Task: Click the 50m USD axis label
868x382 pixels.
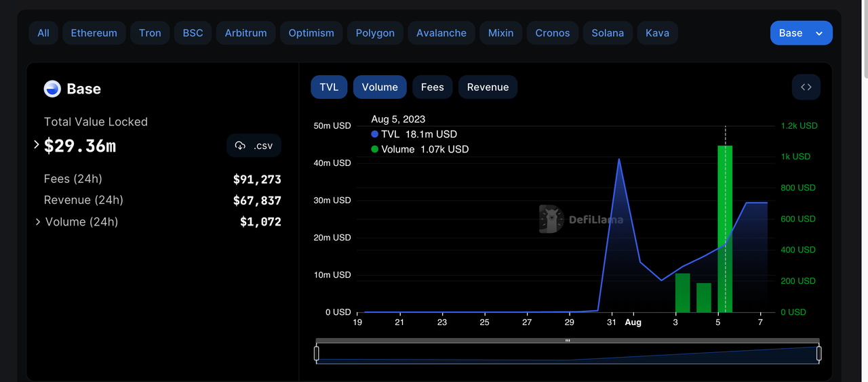Action: click(332, 126)
